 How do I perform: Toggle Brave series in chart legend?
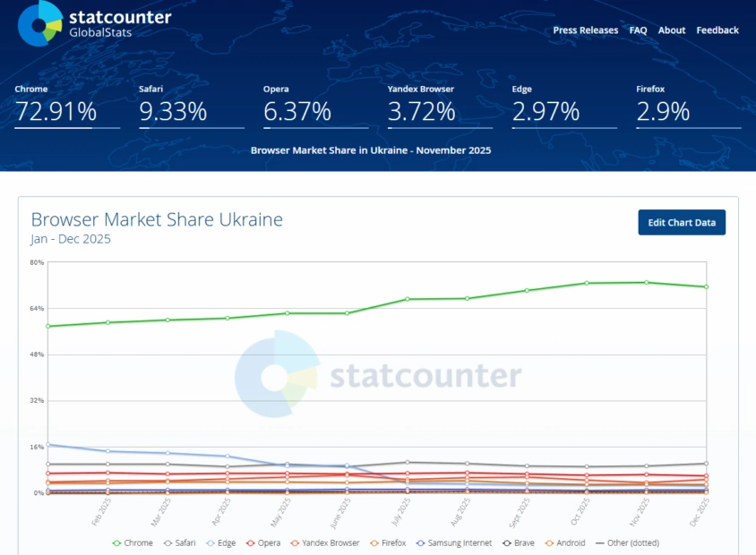(519, 543)
